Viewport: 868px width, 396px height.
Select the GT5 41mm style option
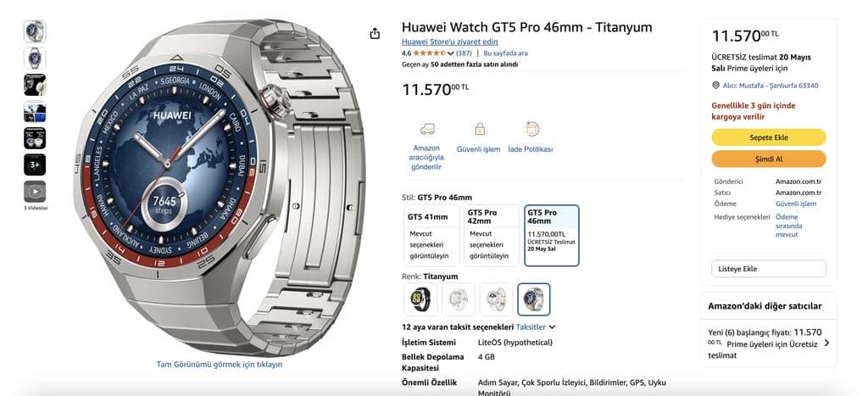431,236
